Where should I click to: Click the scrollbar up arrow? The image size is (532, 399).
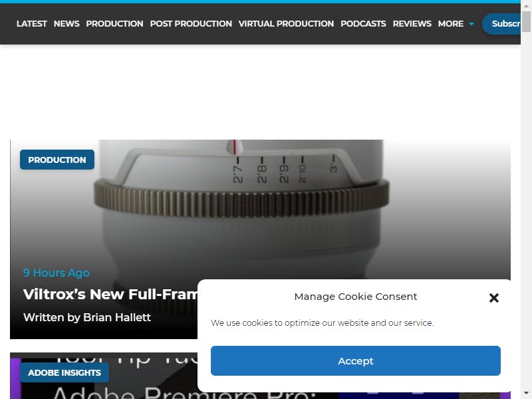[x=526, y=5]
